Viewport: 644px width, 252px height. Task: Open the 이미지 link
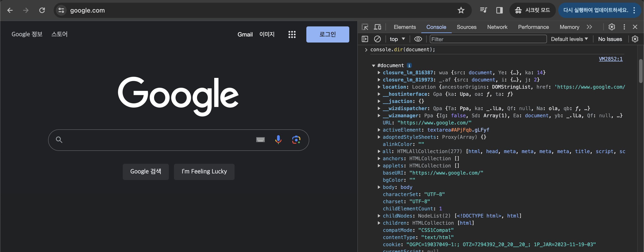click(267, 34)
